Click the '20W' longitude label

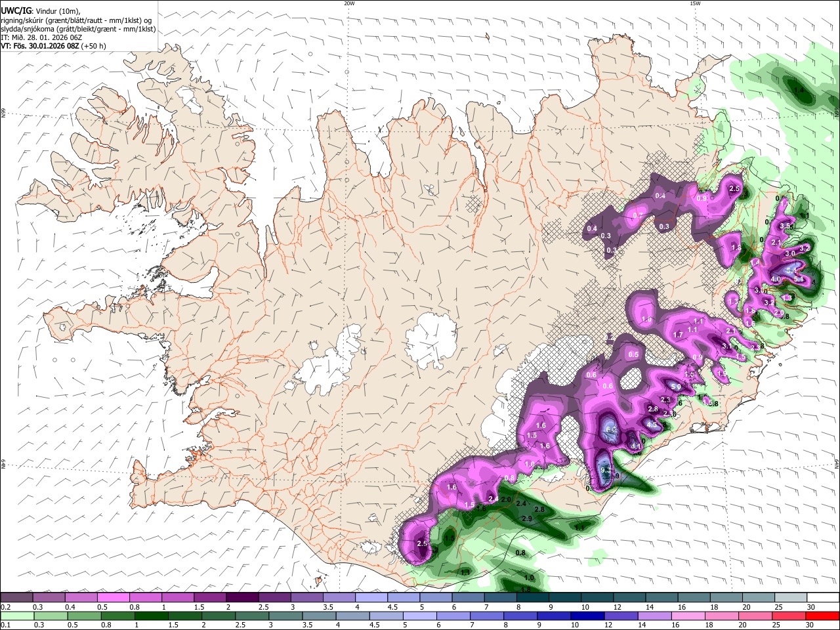349,3
